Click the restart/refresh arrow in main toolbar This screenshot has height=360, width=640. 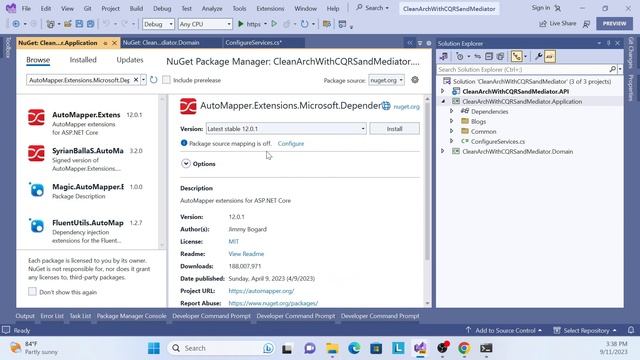(x=304, y=24)
